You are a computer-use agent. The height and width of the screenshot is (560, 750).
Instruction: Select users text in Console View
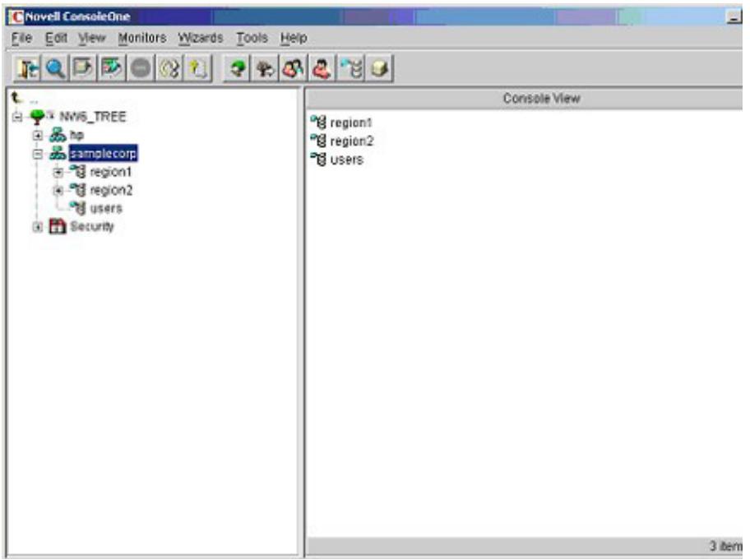pyautogui.click(x=347, y=160)
